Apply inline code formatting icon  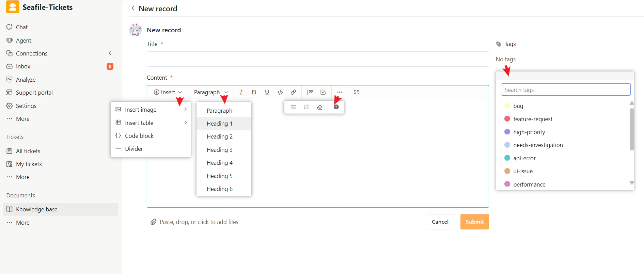pyautogui.click(x=280, y=92)
